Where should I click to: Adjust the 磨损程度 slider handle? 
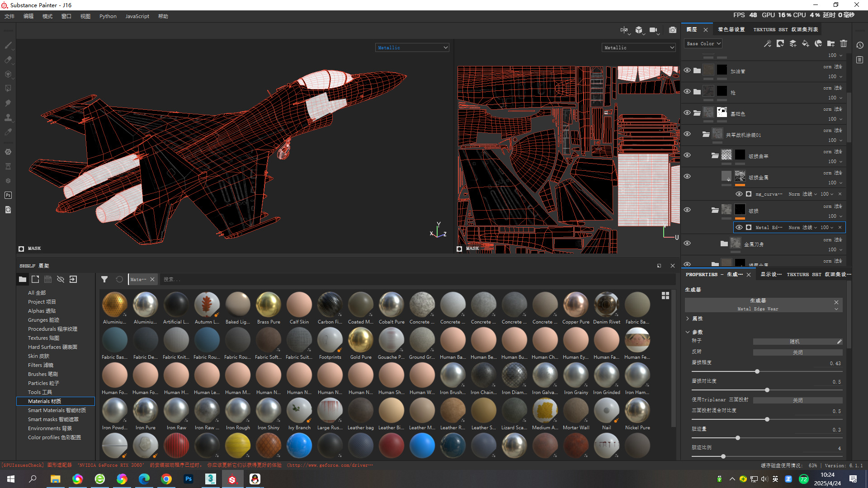757,371
